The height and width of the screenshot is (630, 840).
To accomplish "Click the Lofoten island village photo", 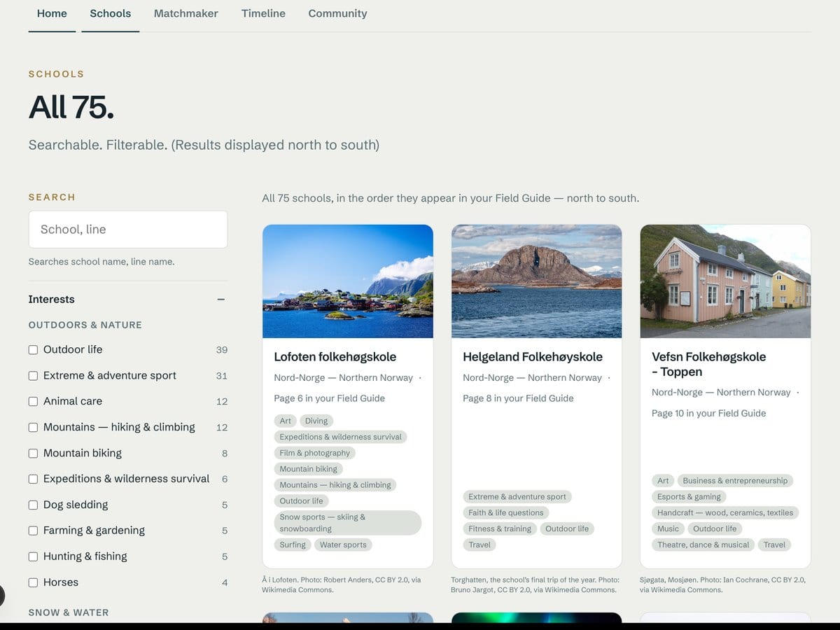I will tap(348, 281).
